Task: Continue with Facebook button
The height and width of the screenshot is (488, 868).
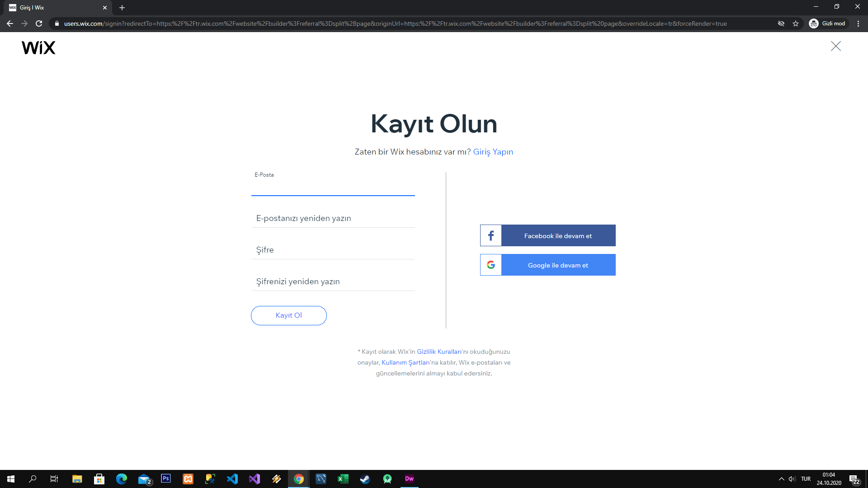Action: click(x=548, y=235)
